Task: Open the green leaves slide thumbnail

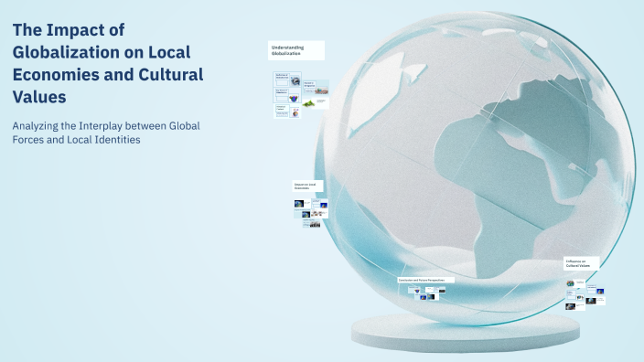Action: (x=316, y=103)
